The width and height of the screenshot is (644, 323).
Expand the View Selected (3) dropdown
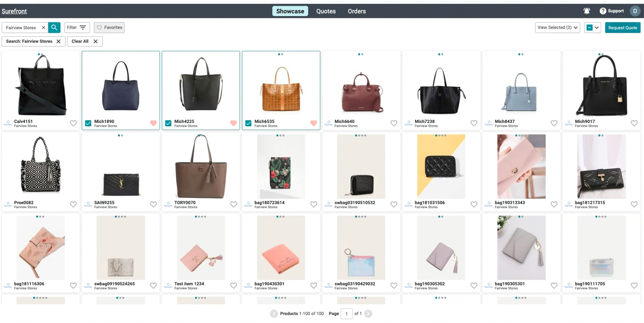point(557,28)
